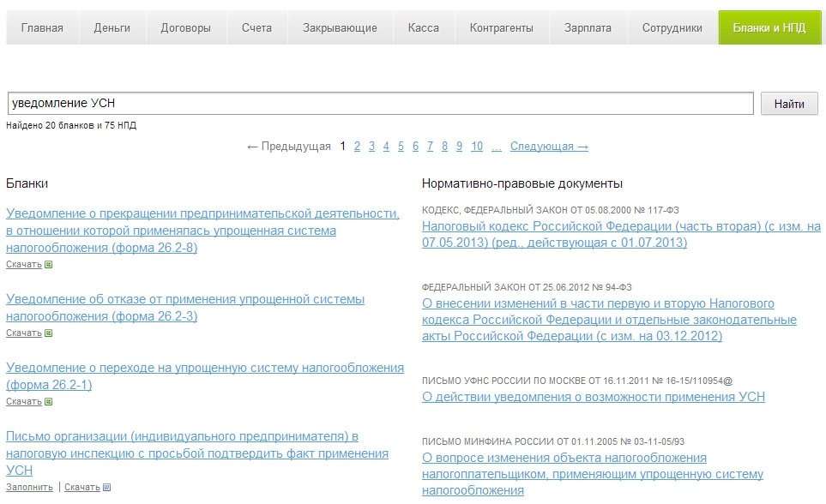Viewport: 826px width, 504px height.
Task: Go to results page 3
Action: click(372, 147)
